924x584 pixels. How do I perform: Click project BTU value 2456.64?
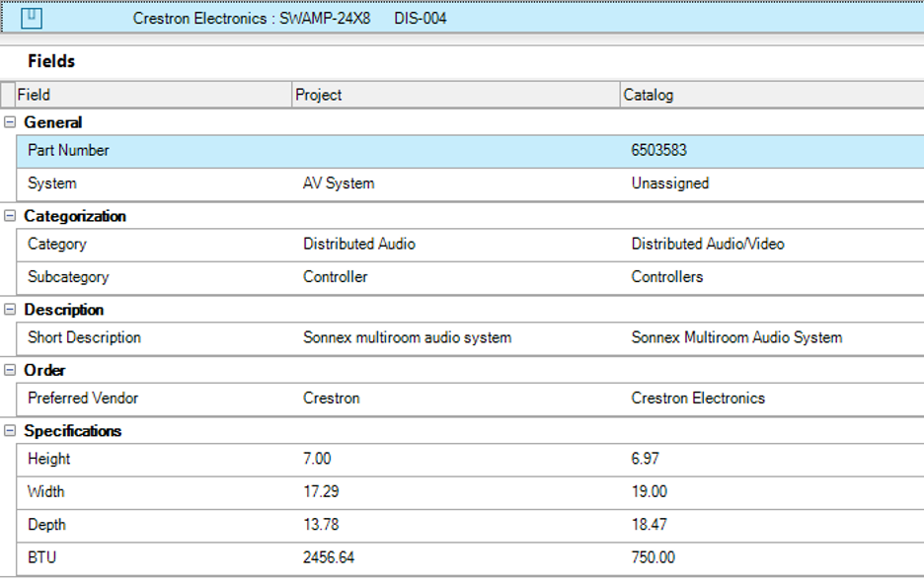[329, 557]
